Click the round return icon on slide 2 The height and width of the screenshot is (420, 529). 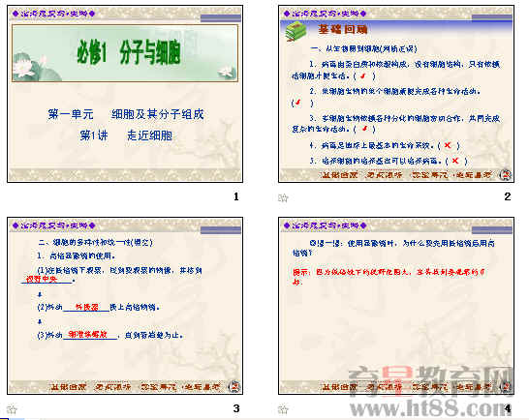(505, 175)
